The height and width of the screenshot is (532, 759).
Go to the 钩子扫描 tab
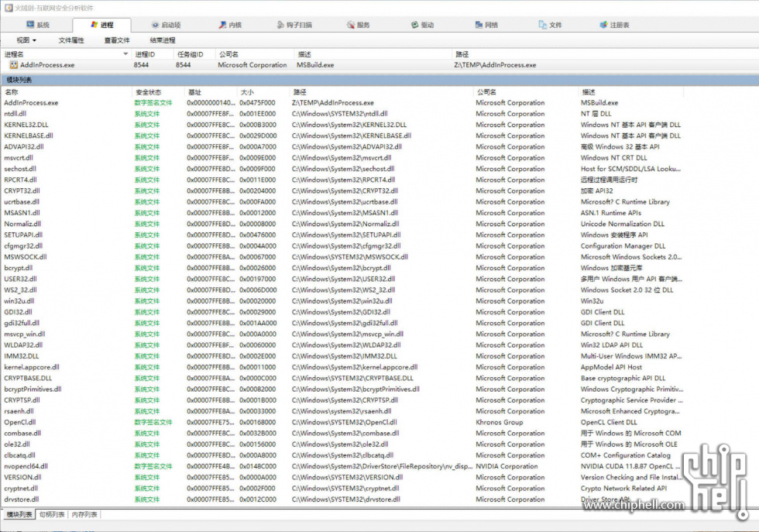tap(294, 25)
